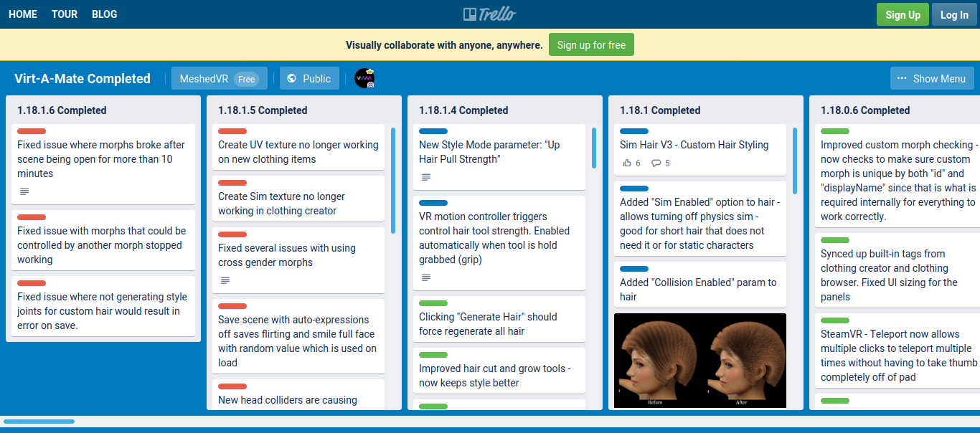Click the 1.18.1.6 Completed list header

coord(62,110)
